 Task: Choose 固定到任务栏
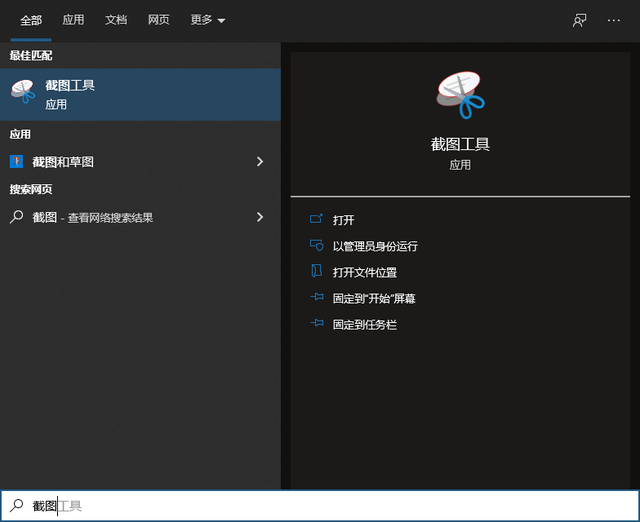(x=365, y=324)
